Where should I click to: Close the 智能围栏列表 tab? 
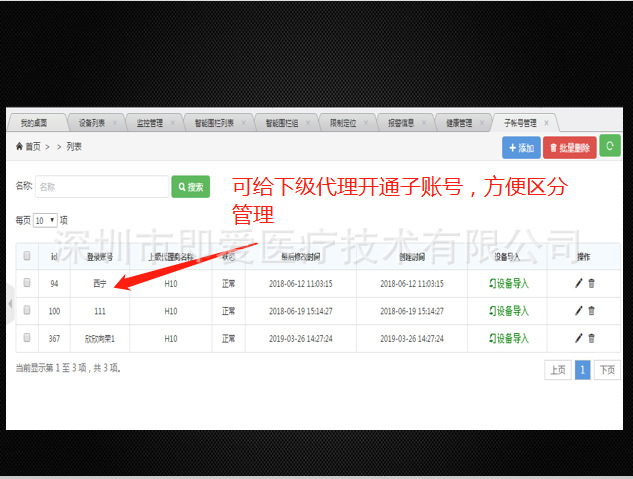click(243, 123)
